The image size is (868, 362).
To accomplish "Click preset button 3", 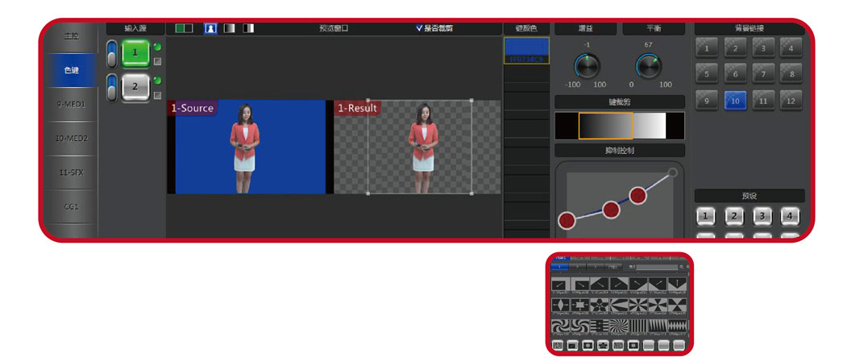I will point(762,215).
